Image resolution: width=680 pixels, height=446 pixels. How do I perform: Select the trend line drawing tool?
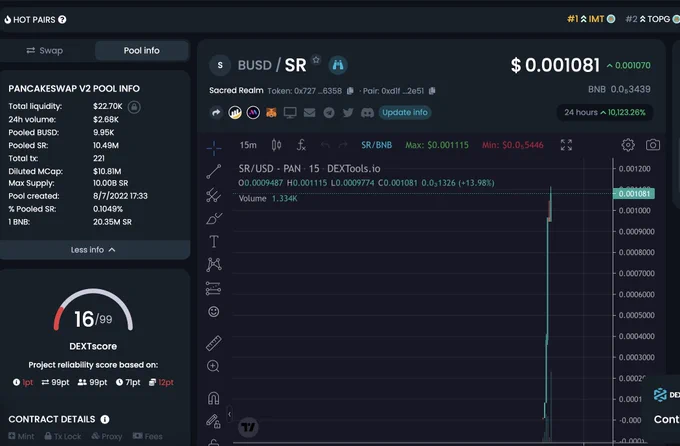[214, 172]
